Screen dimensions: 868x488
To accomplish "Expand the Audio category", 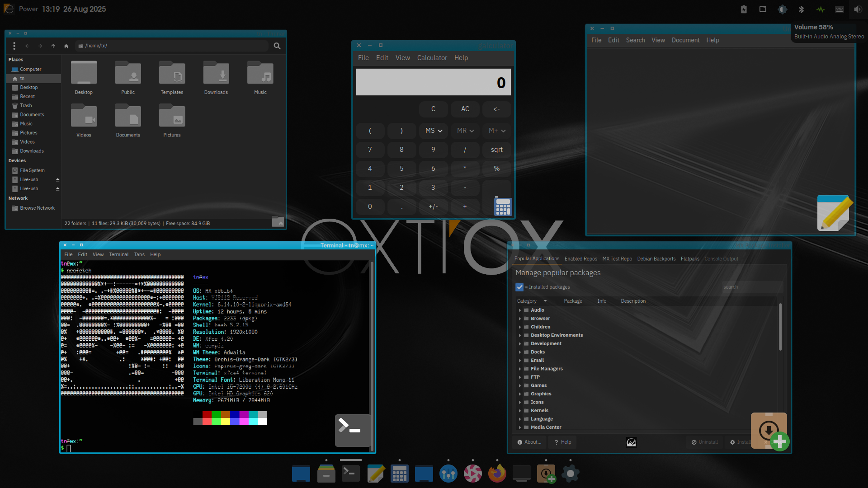I will tap(520, 310).
